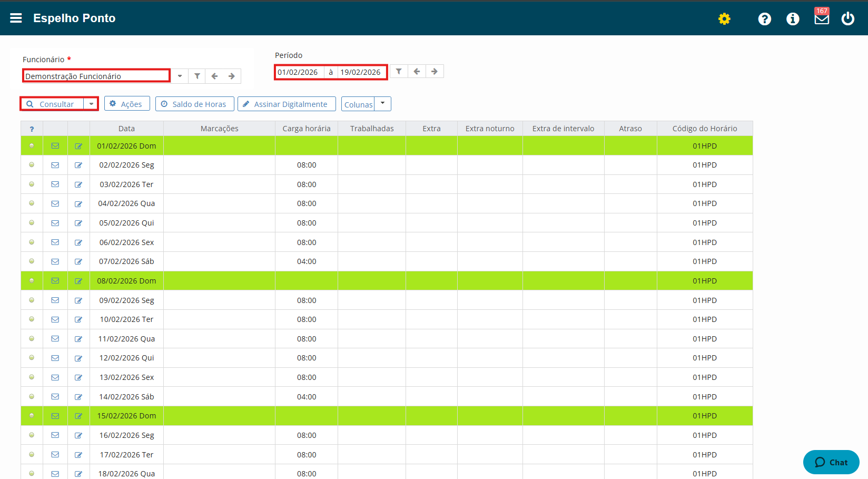Open the information icon in header
The width and height of the screenshot is (868, 479).
coord(793,19)
